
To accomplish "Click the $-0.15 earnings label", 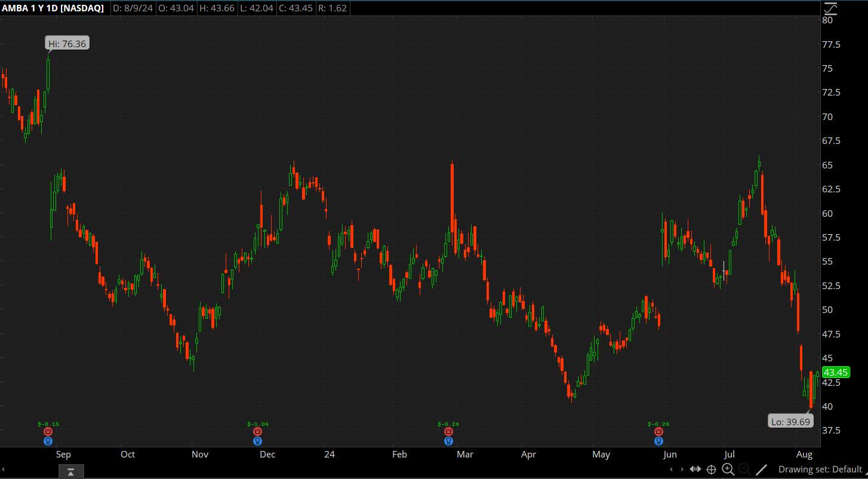I will tap(48, 424).
